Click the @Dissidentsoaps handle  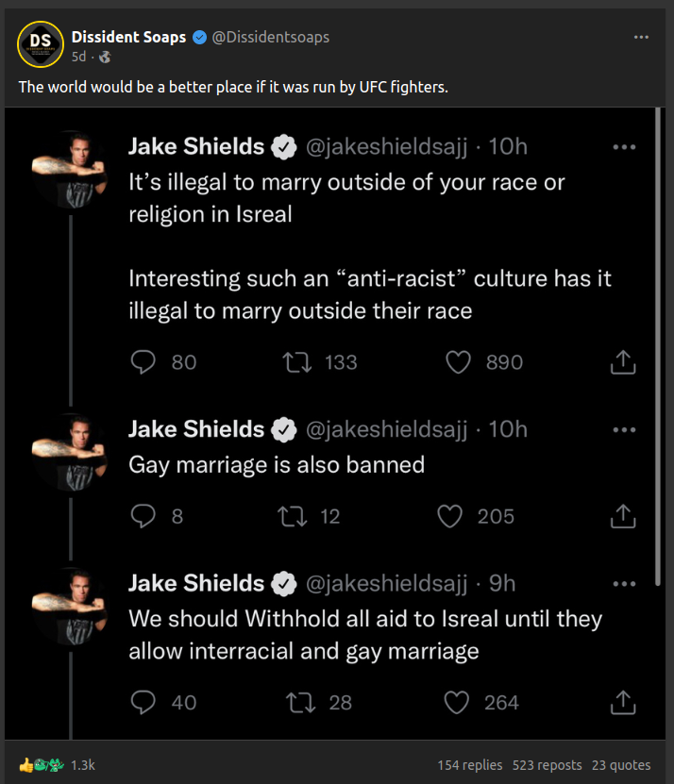click(x=270, y=38)
